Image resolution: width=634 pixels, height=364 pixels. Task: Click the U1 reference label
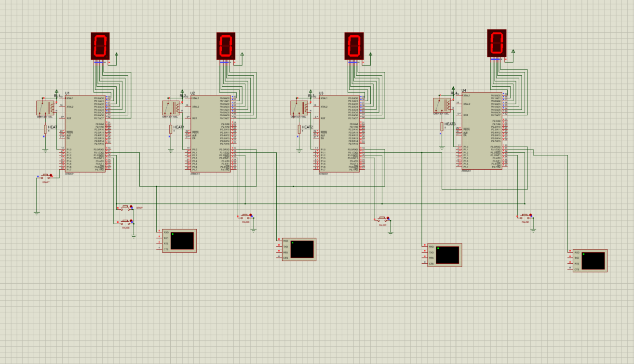coord(67,93)
